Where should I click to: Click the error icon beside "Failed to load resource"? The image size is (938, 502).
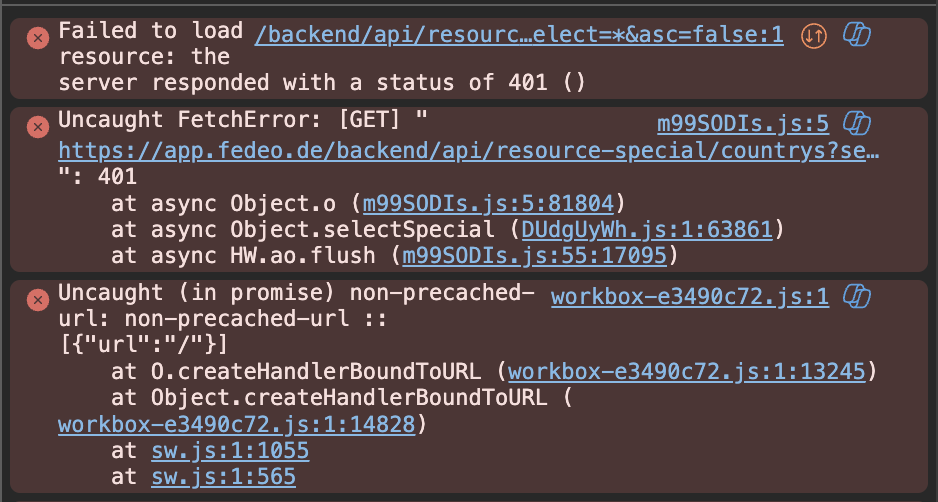(37, 38)
